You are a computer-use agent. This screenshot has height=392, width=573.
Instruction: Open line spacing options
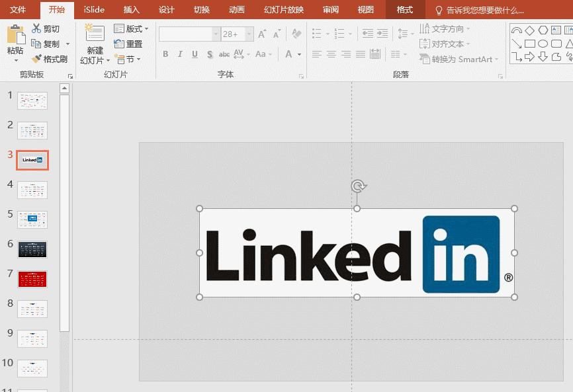405,34
